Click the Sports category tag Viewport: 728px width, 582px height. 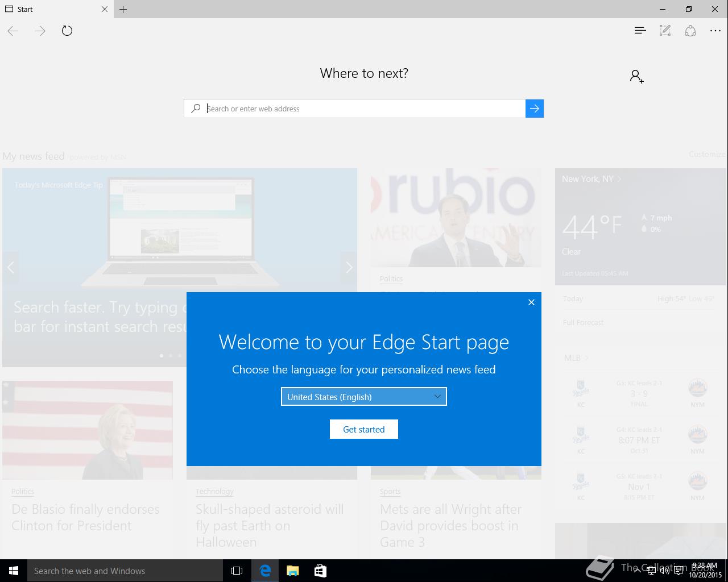click(x=390, y=491)
